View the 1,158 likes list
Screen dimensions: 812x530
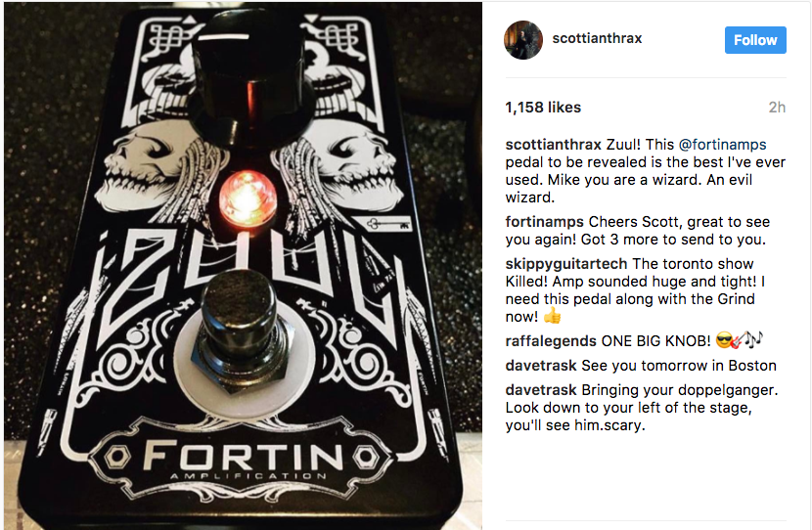point(543,108)
